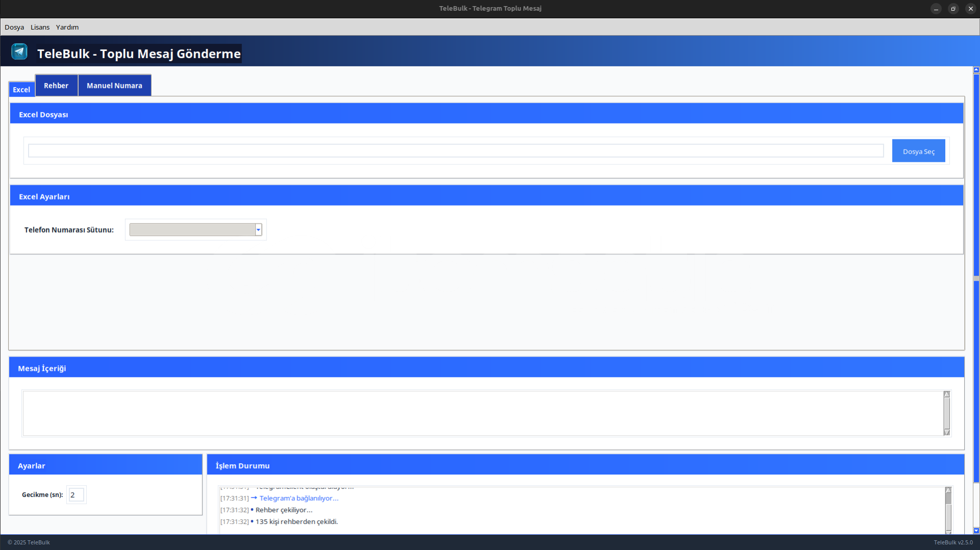Click the Dosya Seç button
This screenshot has width=980, height=550.
tap(918, 151)
